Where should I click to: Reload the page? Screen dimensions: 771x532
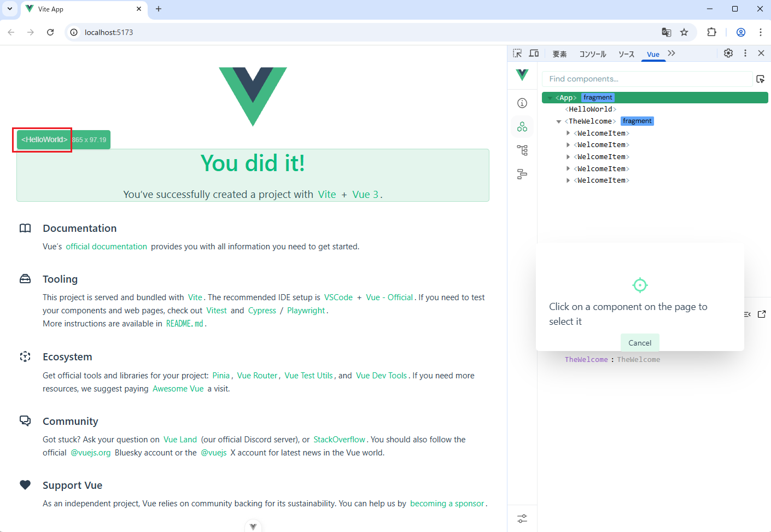pyautogui.click(x=50, y=32)
